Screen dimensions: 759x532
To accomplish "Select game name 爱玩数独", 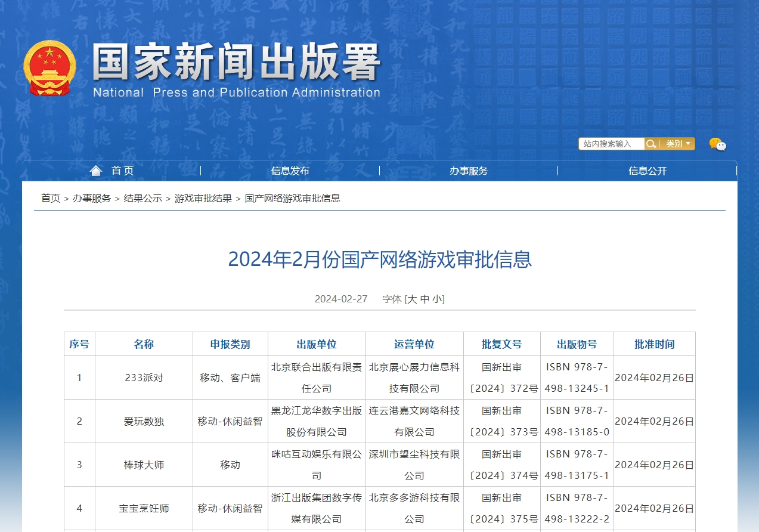I will [144, 422].
